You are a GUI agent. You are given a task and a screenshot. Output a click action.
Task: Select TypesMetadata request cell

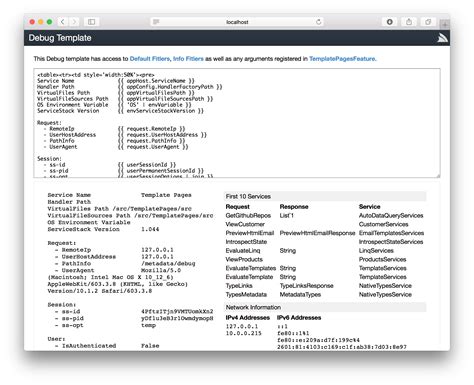pyautogui.click(x=246, y=294)
